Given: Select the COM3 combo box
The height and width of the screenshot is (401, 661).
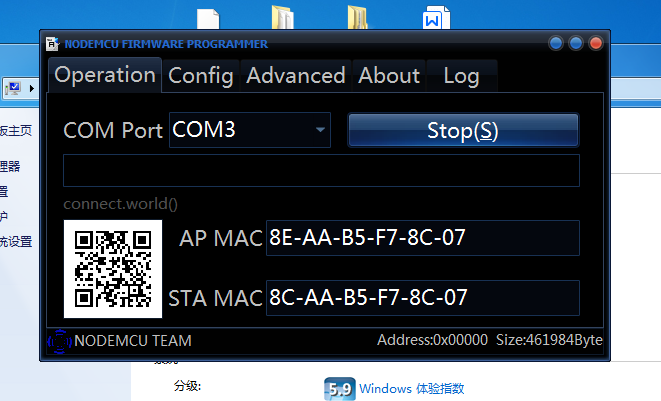Looking at the screenshot, I should tap(250, 130).
